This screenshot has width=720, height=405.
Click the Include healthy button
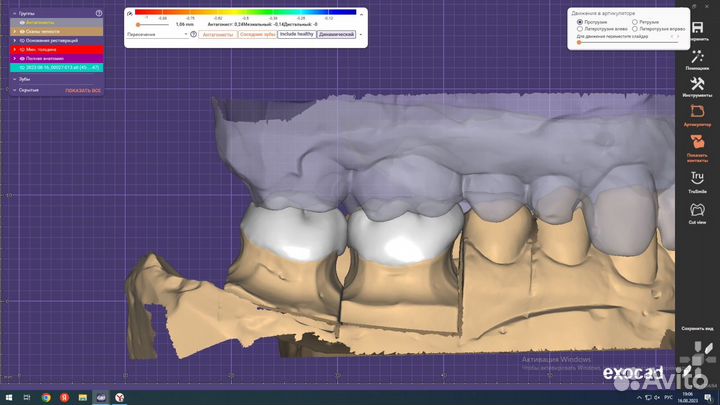click(x=295, y=34)
